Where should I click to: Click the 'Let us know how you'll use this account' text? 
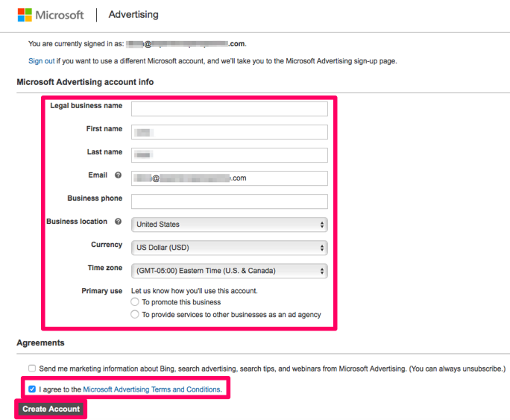point(195,291)
